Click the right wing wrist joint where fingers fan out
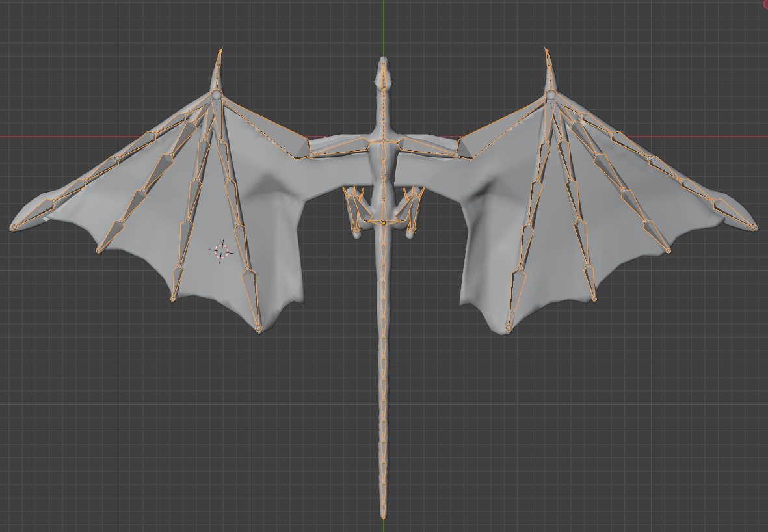 [x=551, y=94]
